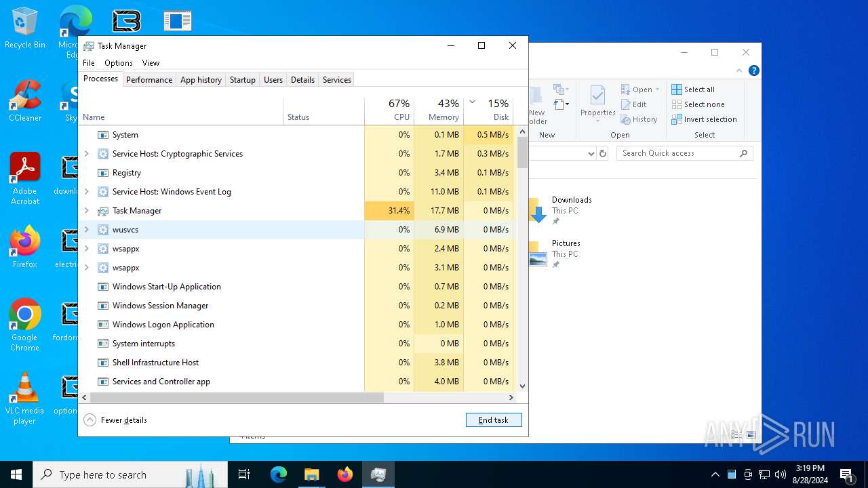The height and width of the screenshot is (488, 868).
Task: Click the process list horizontal scrollbar thumb
Action: (237, 397)
